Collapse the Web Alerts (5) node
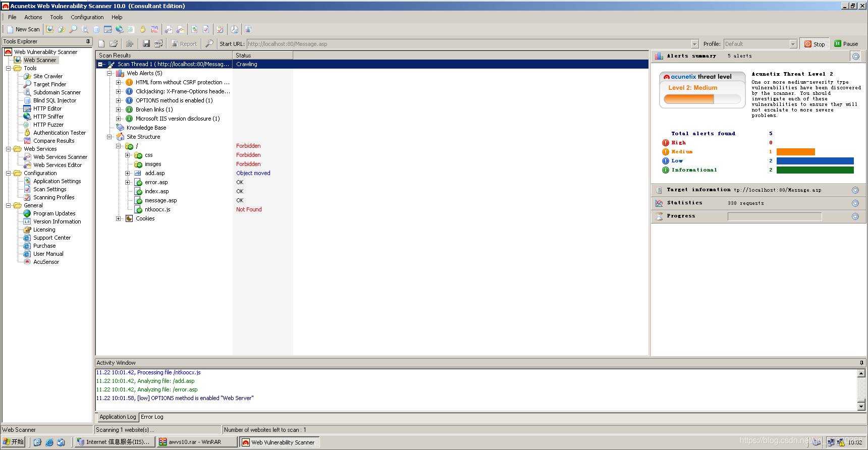868x450 pixels. (109, 73)
